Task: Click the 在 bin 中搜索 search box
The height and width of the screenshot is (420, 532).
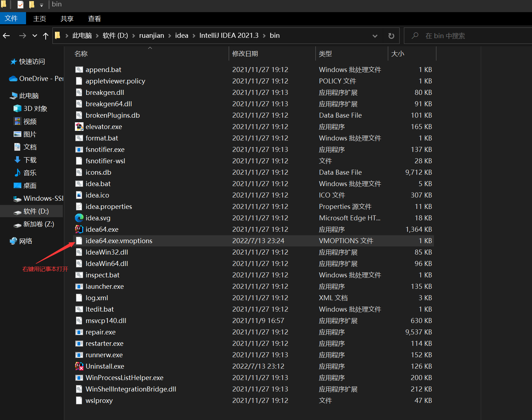Action: 467,36
